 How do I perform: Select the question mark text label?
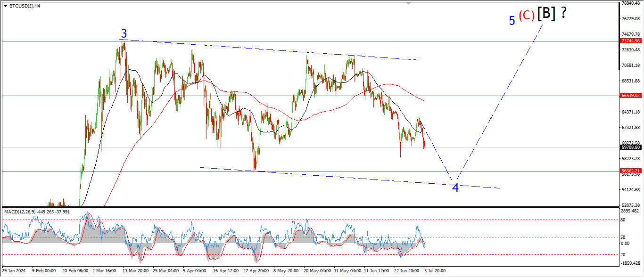(x=563, y=13)
